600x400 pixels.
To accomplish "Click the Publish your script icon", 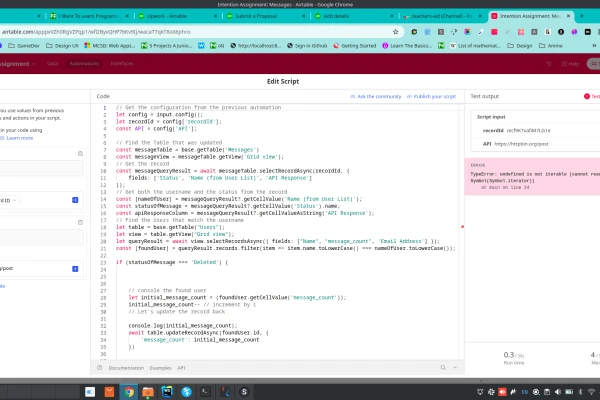I will [x=409, y=96].
